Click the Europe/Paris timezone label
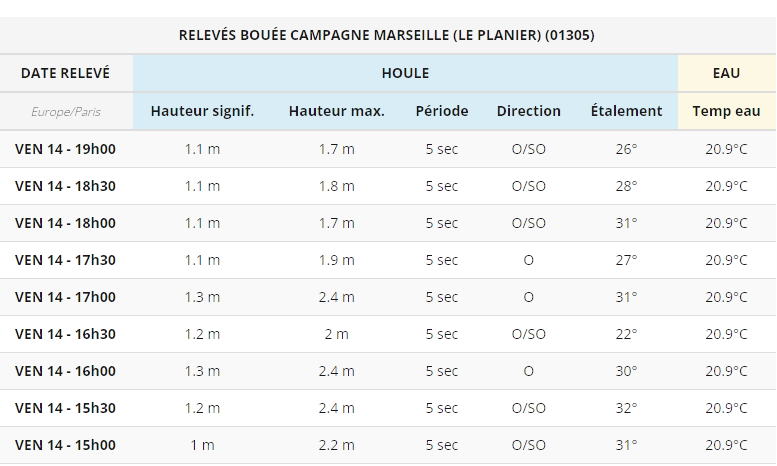 pyautogui.click(x=65, y=112)
